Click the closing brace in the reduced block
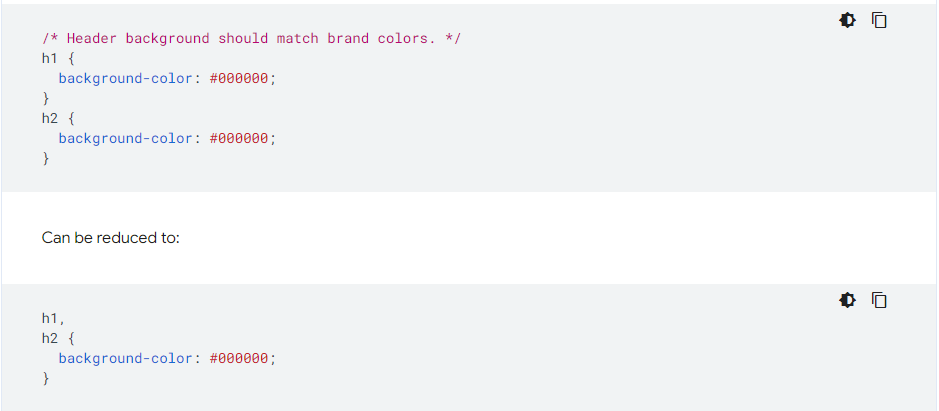This screenshot has height=411, width=939. tap(46, 378)
